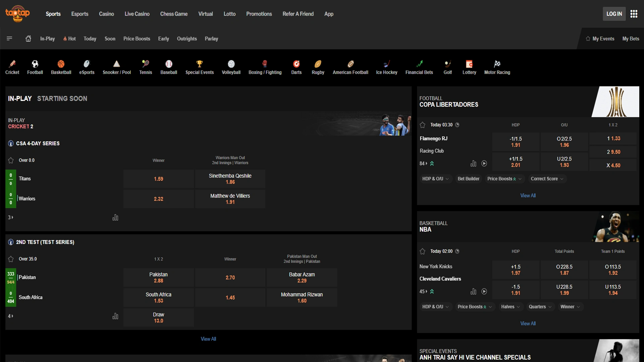Click View All under NBA section
The height and width of the screenshot is (362, 644).
(x=528, y=323)
